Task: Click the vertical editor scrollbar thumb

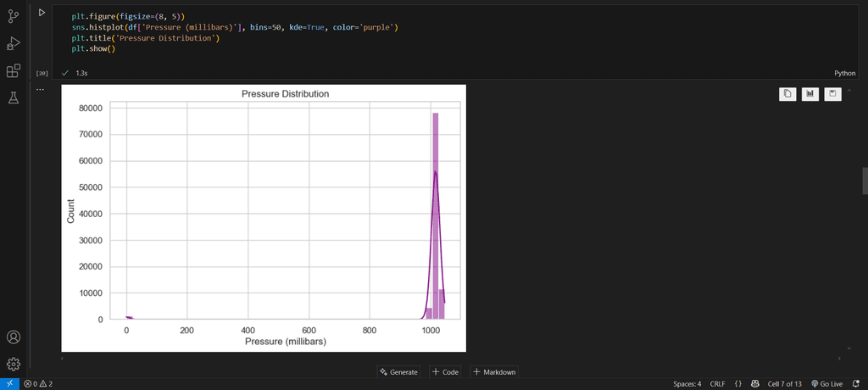Action: (x=865, y=181)
